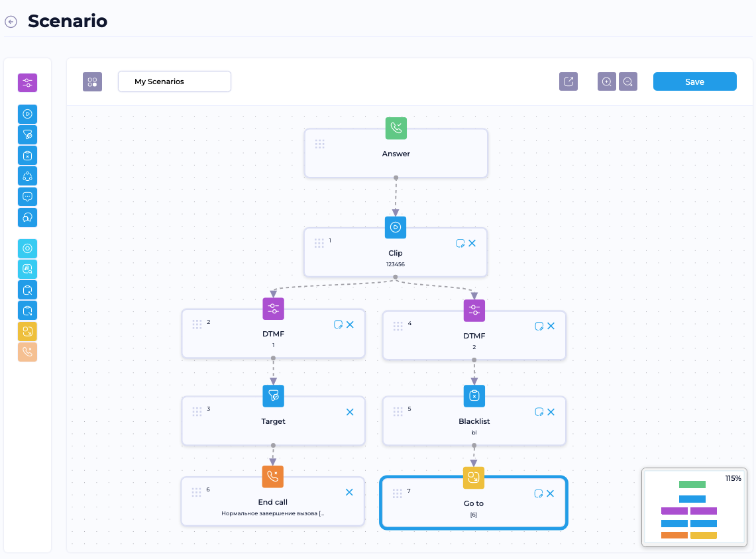Open the scenarios grid menu button

click(x=92, y=82)
